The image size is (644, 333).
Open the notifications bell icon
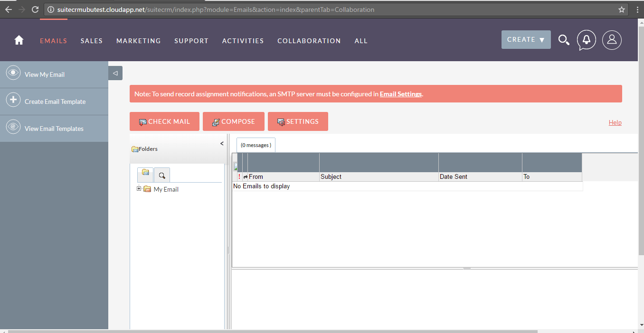pos(587,40)
